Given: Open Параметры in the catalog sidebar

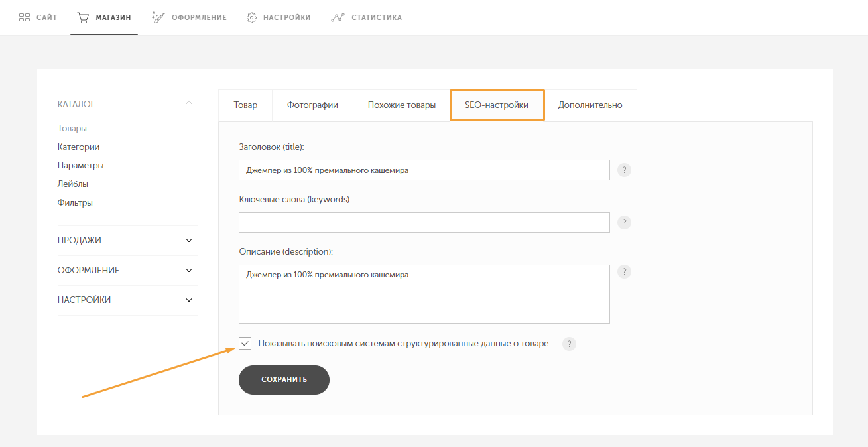Looking at the screenshot, I should [81, 166].
